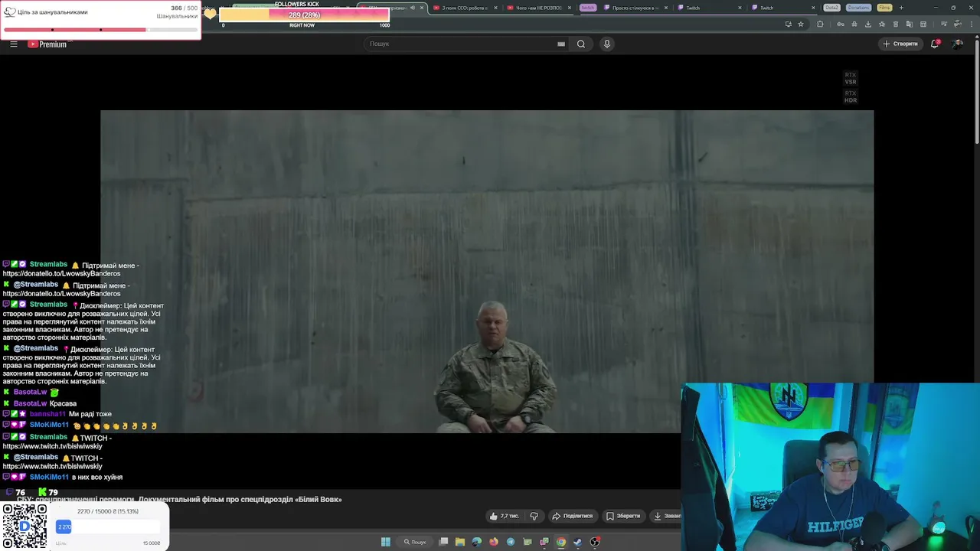Open YouTube account avatar menu

tap(957, 44)
